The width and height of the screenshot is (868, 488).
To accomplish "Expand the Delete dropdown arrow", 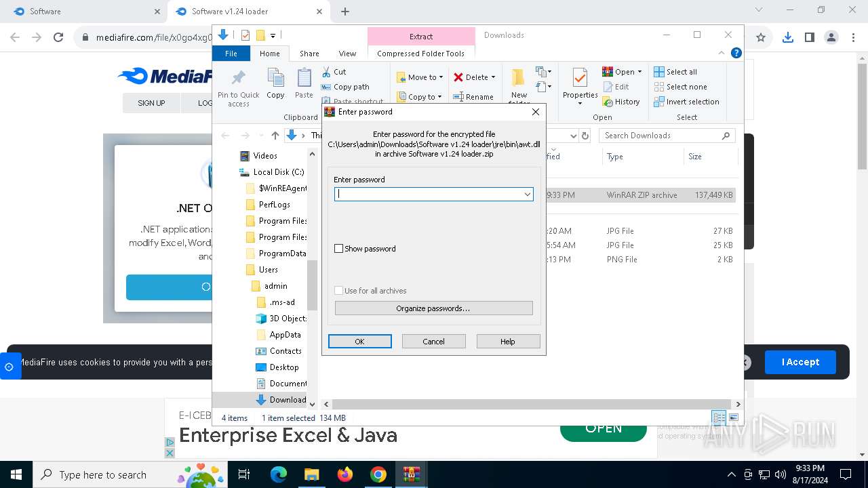I will (493, 77).
